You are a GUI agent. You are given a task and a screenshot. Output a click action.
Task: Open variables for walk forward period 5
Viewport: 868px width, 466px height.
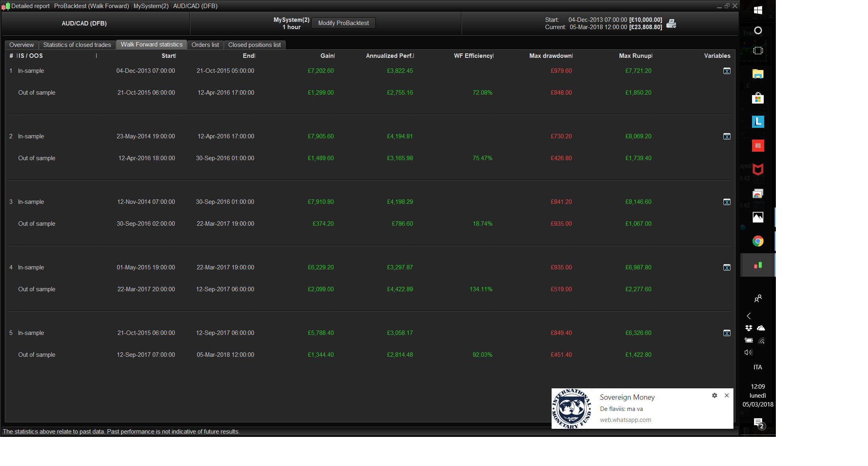pyautogui.click(x=727, y=333)
